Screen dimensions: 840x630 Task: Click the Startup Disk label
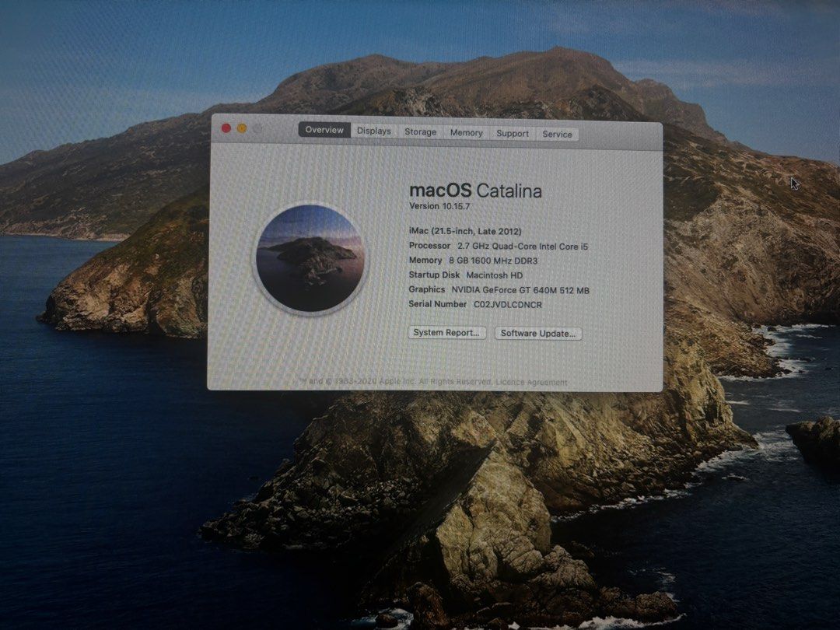pyautogui.click(x=434, y=275)
